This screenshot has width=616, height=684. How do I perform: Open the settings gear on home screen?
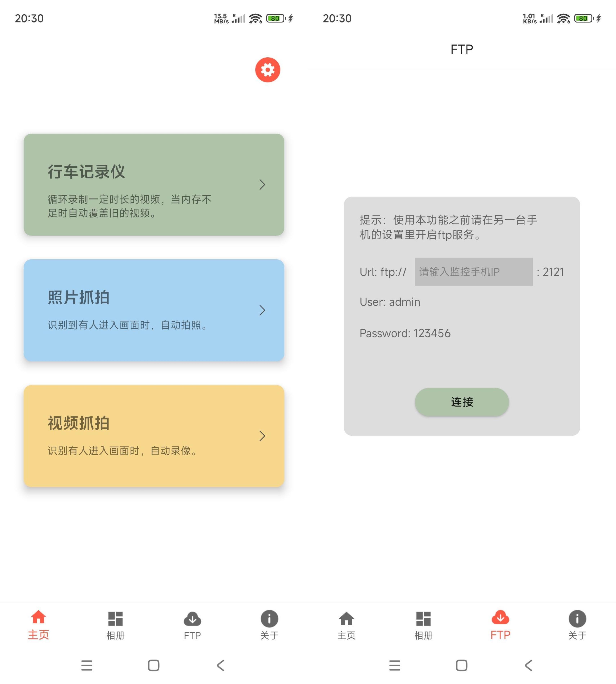tap(267, 70)
